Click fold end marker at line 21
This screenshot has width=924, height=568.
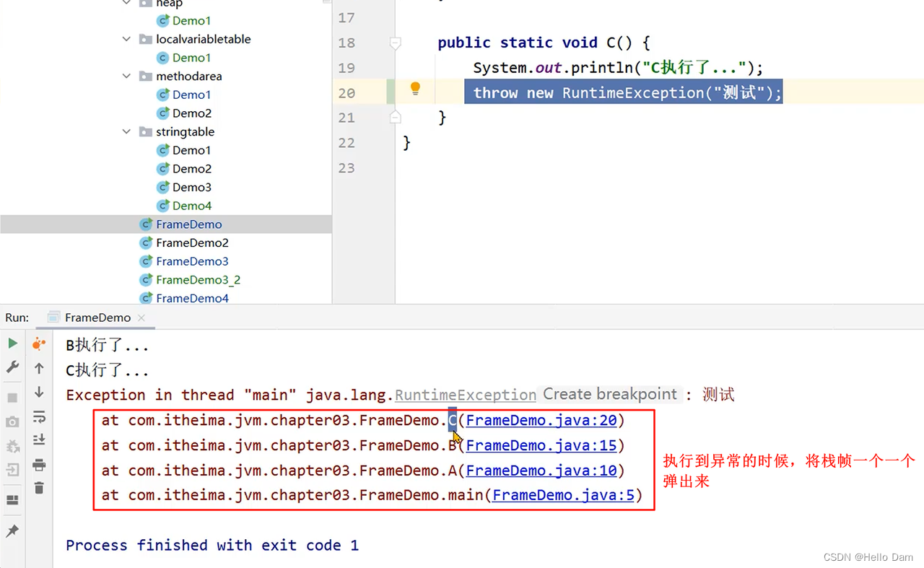tap(395, 116)
